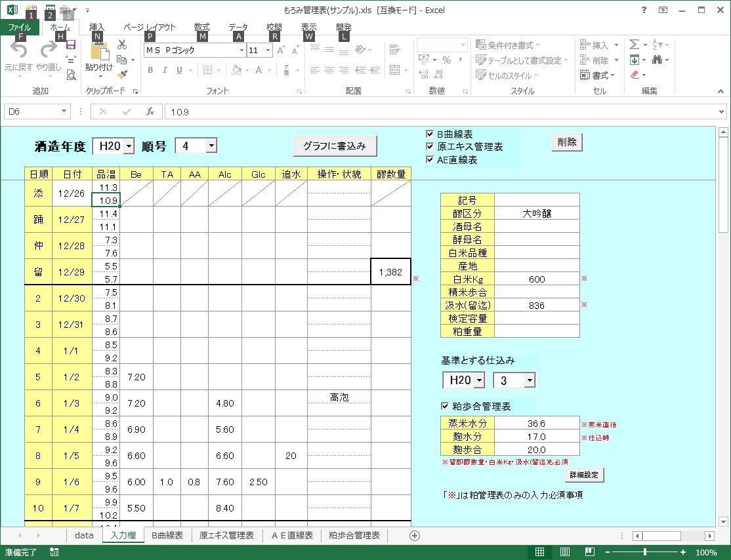Add a new sheet with plus icon
Image resolution: width=731 pixels, height=560 pixels.
pyautogui.click(x=414, y=535)
